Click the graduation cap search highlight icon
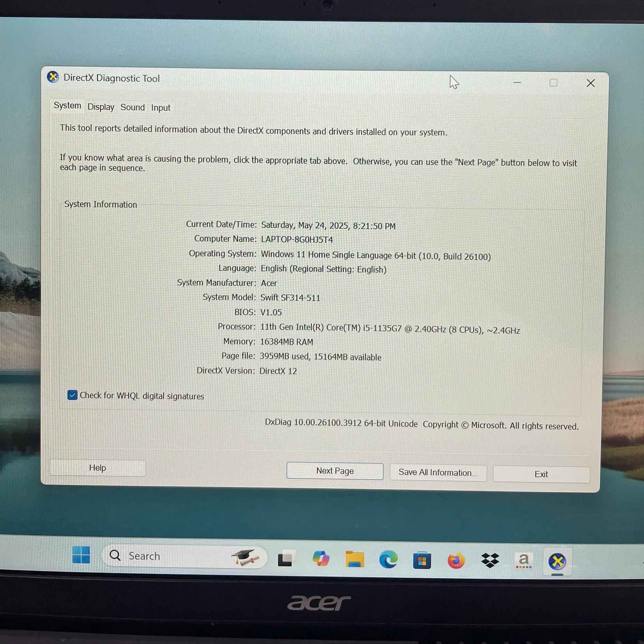644x644 pixels. point(245,557)
